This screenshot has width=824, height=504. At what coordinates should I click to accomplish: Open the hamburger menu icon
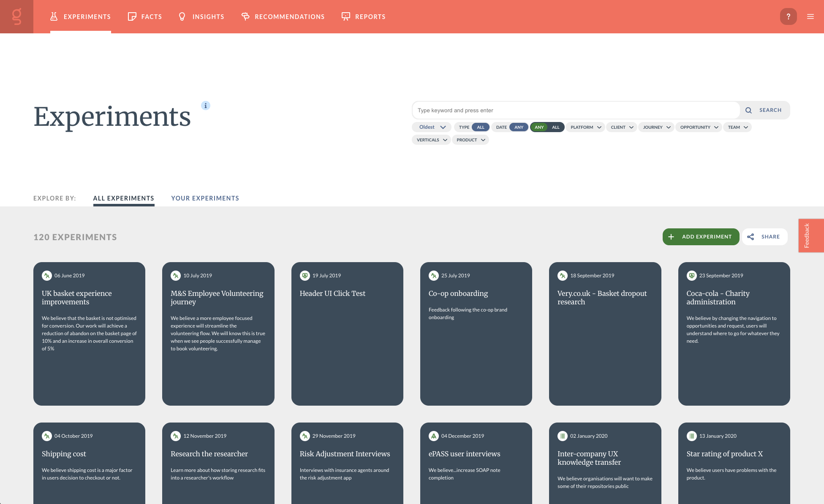(810, 16)
